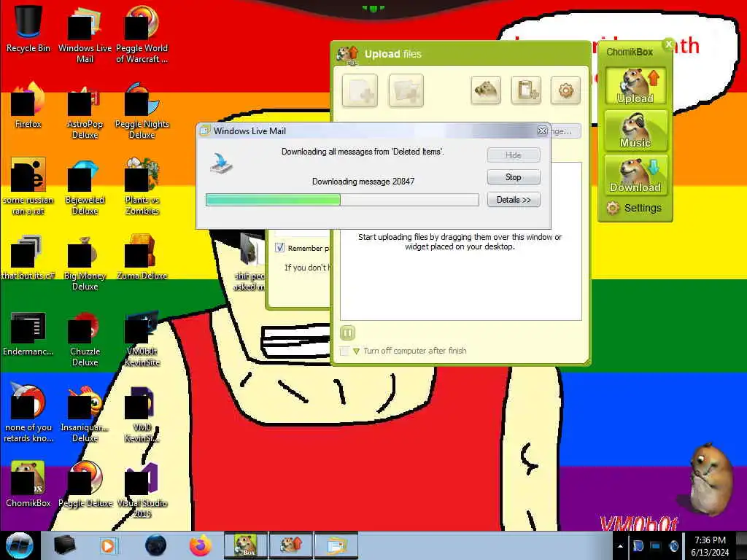Open Chuzzle Deluxe desktop icon

85,338
